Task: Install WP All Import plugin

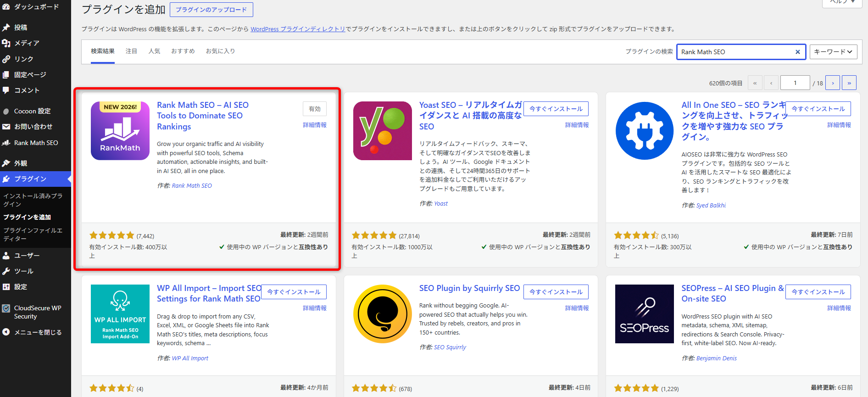Action: click(x=294, y=292)
